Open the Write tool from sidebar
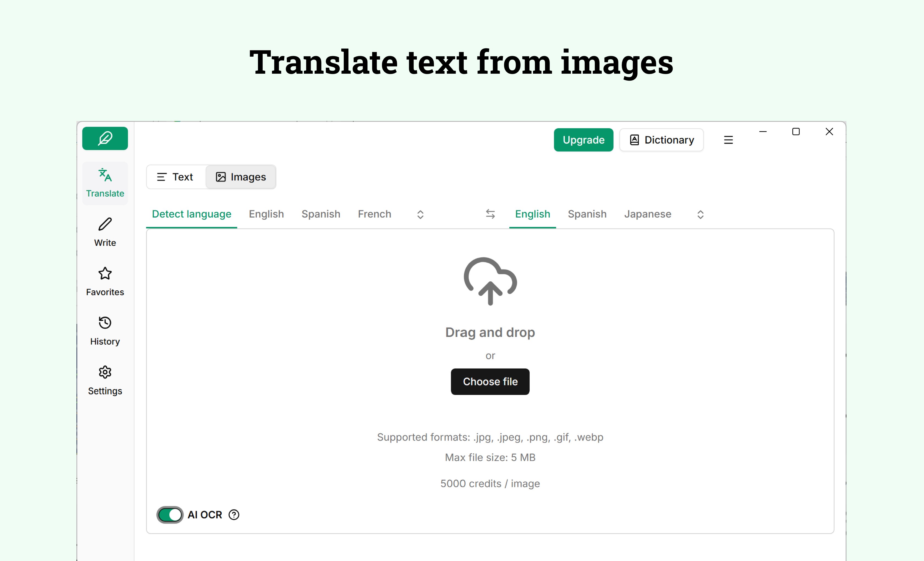The height and width of the screenshot is (561, 924). pos(105,232)
